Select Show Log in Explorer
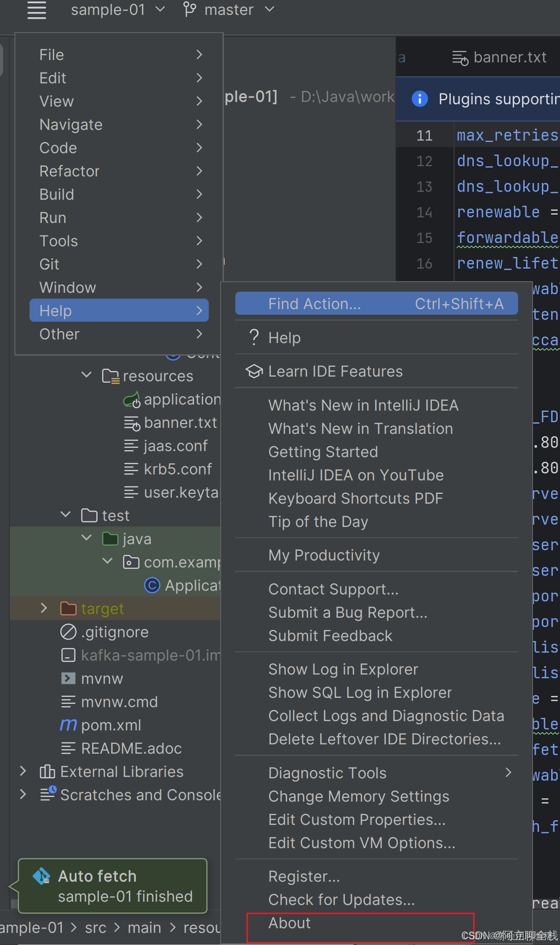 point(377,669)
